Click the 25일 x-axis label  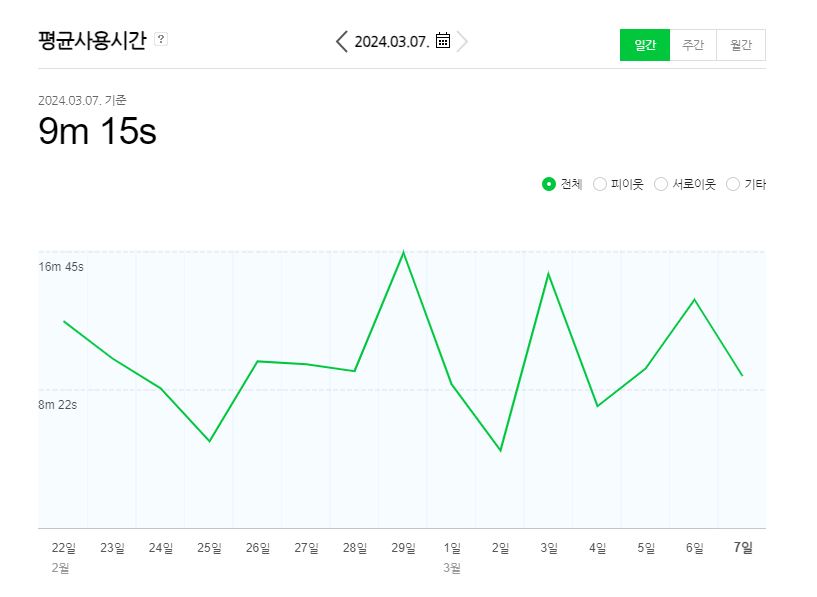209,547
